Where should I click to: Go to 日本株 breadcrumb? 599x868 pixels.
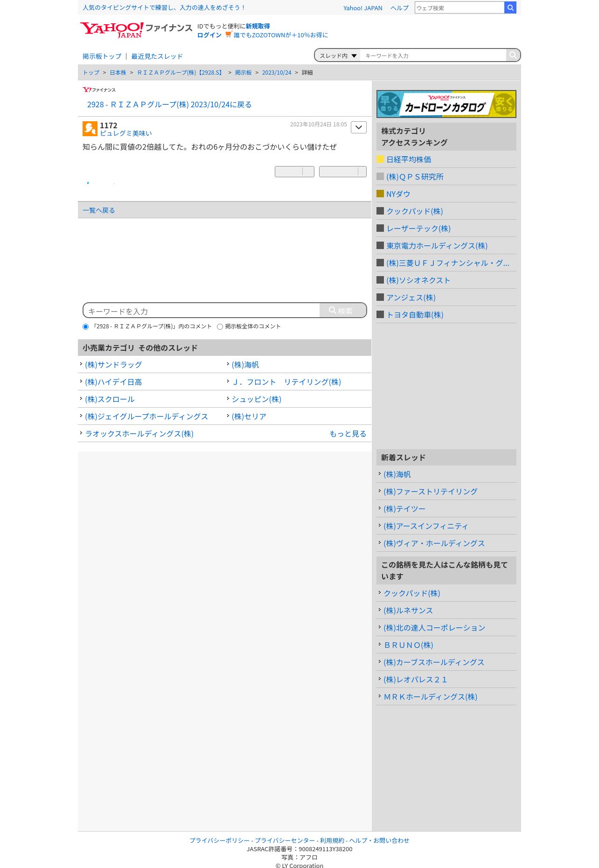118,73
